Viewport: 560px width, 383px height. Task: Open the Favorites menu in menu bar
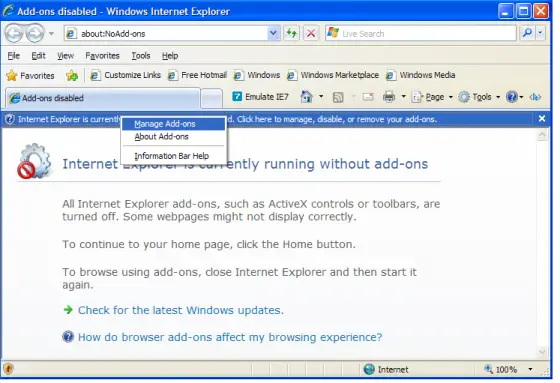pos(102,56)
